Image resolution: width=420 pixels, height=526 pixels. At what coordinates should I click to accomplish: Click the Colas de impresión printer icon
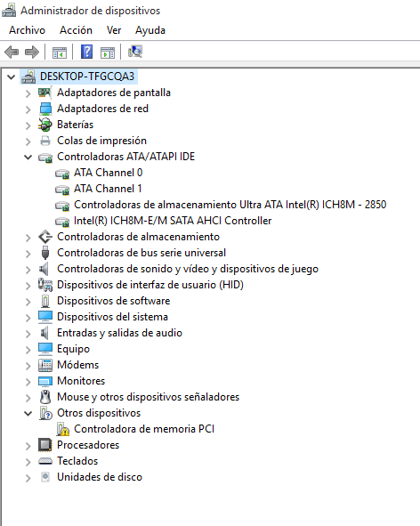[45, 141]
